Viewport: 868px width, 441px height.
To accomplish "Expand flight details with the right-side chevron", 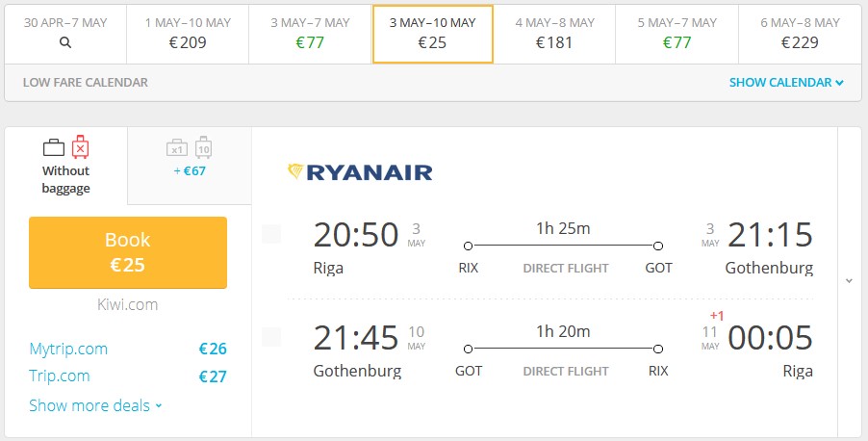I will click(849, 281).
